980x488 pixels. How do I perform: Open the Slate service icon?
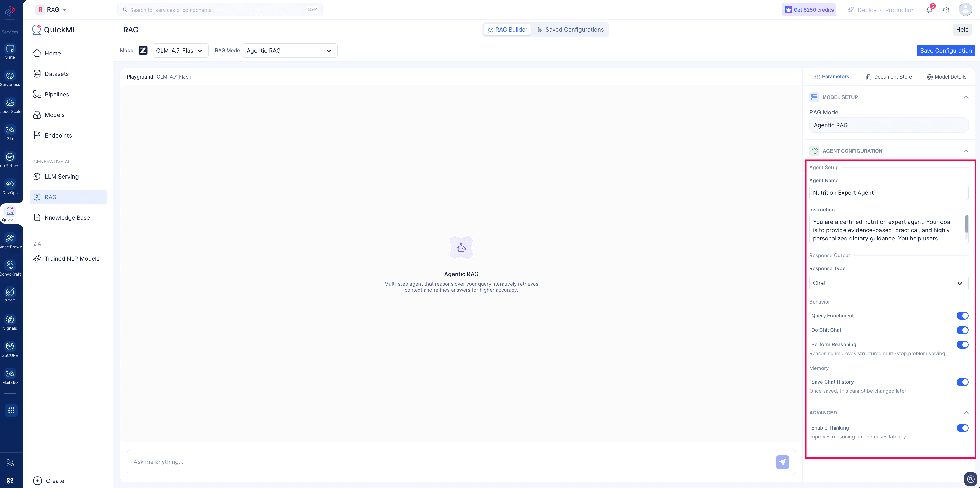coord(10,49)
